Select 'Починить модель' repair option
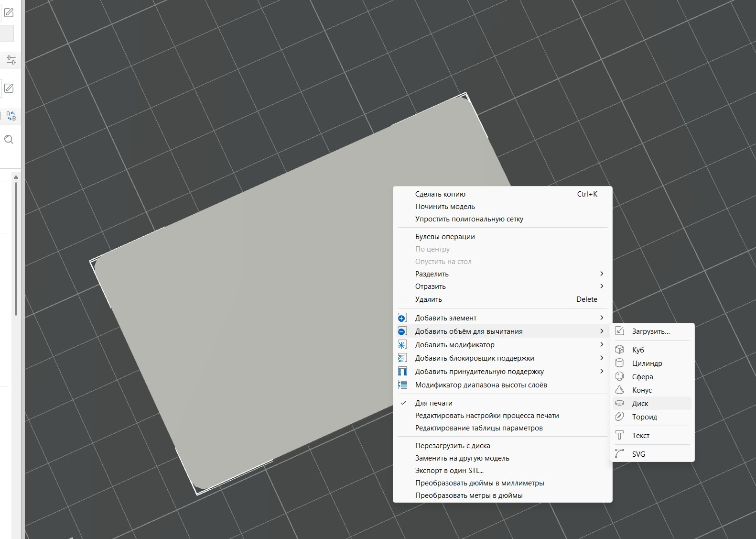The image size is (756, 539). 444,206
